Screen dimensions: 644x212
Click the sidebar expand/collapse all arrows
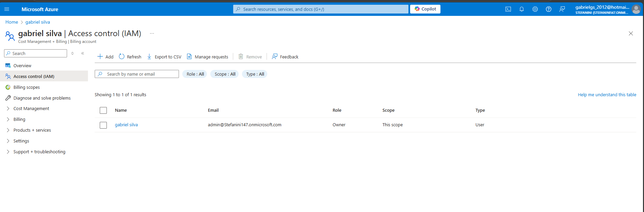point(72,53)
